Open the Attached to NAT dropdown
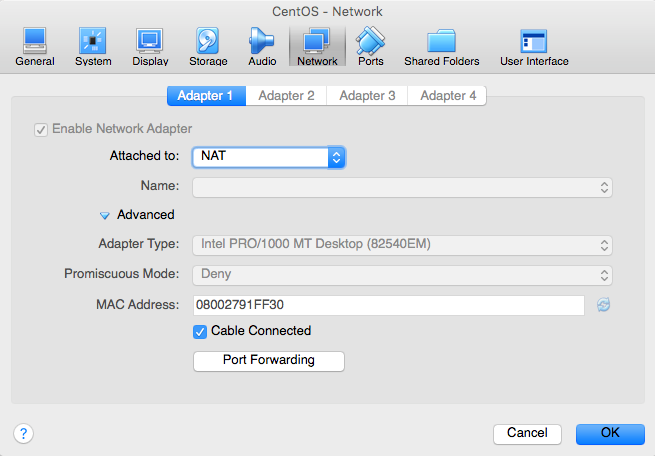655x456 pixels. pos(269,157)
